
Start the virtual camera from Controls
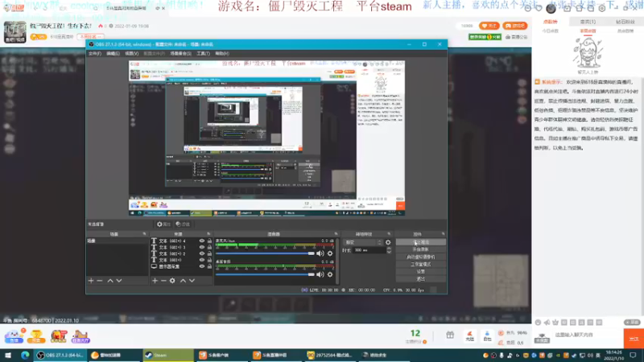pos(420,257)
